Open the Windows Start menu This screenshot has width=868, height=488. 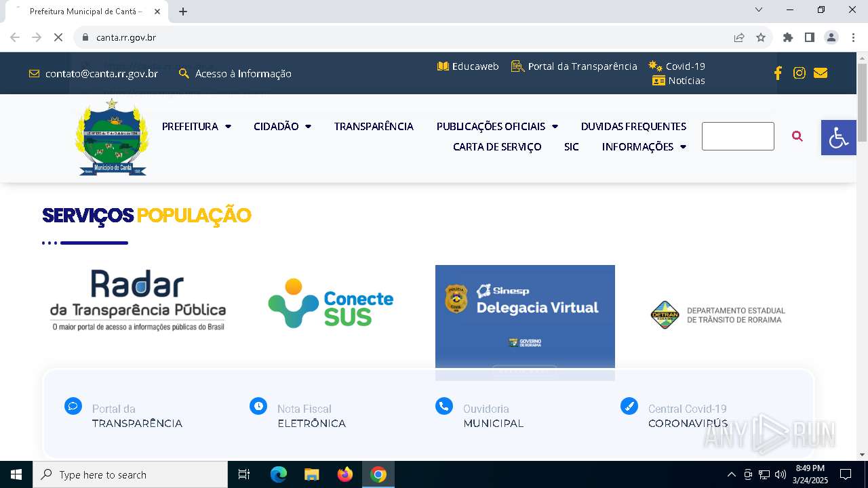point(16,474)
